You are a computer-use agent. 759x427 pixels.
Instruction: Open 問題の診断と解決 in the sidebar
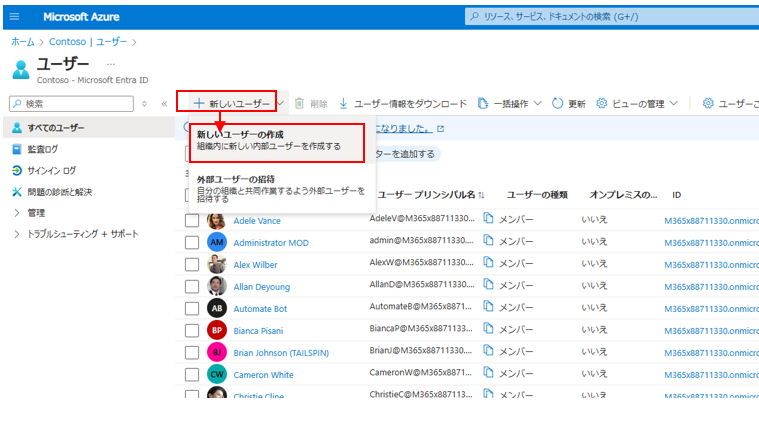[60, 192]
